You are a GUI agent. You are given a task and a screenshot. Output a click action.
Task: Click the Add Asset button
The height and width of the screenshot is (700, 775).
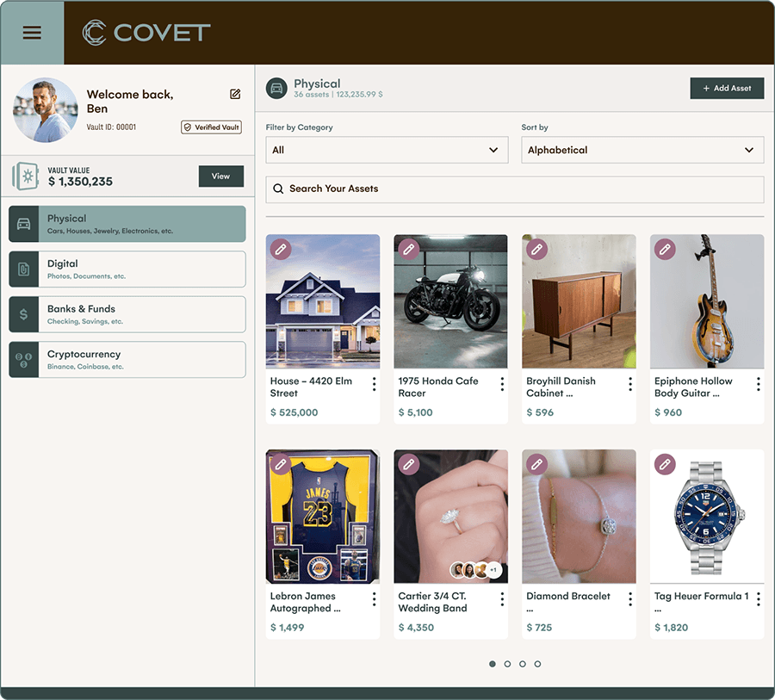727,88
